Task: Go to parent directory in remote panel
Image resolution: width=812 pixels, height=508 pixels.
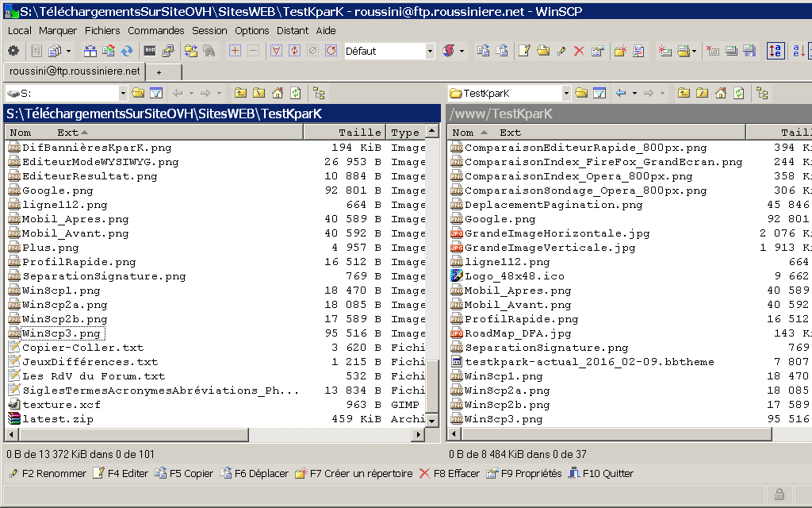Action: tap(684, 93)
